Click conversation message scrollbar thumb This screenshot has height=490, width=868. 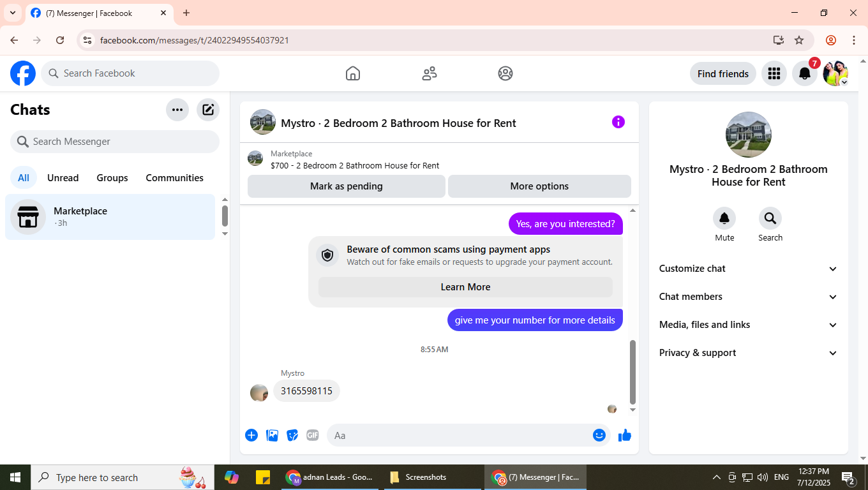(x=633, y=372)
